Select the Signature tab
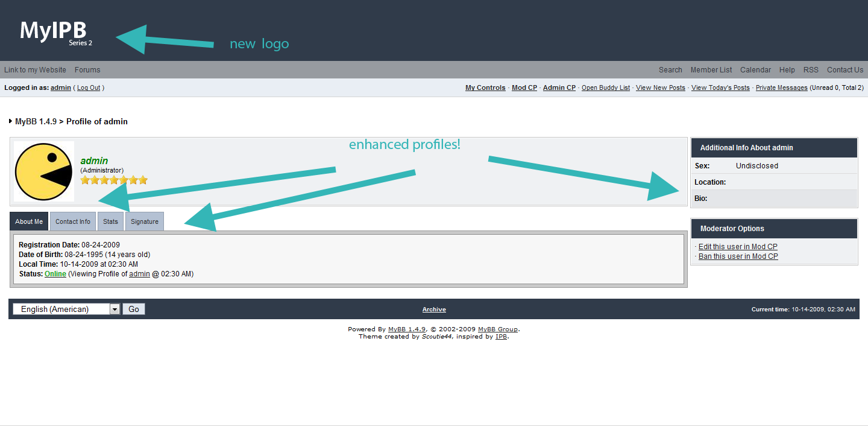The image size is (868, 426). click(145, 221)
